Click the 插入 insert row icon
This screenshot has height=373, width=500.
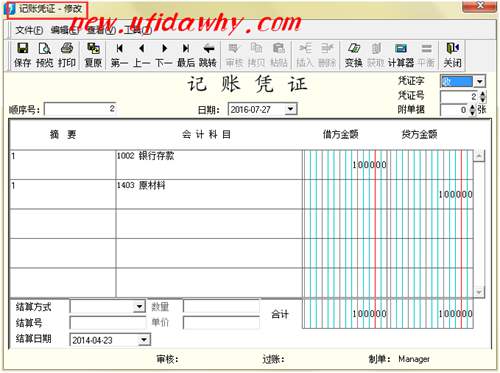tap(305, 55)
